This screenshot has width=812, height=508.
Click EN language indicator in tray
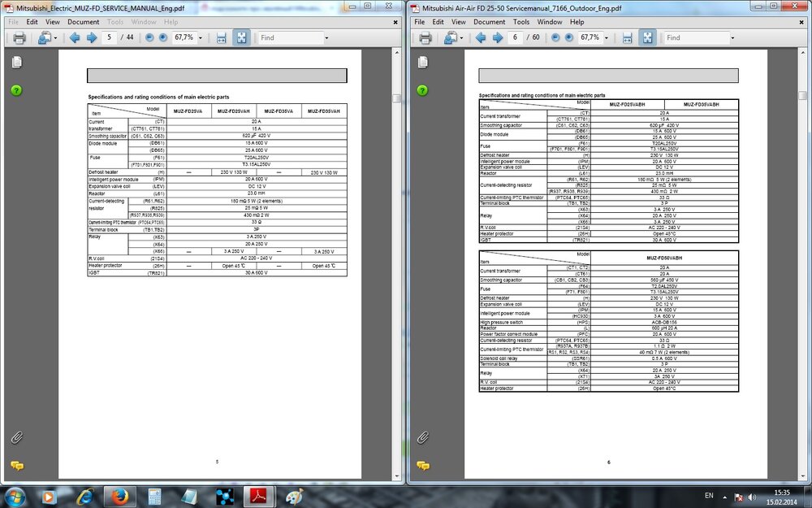coord(710,496)
